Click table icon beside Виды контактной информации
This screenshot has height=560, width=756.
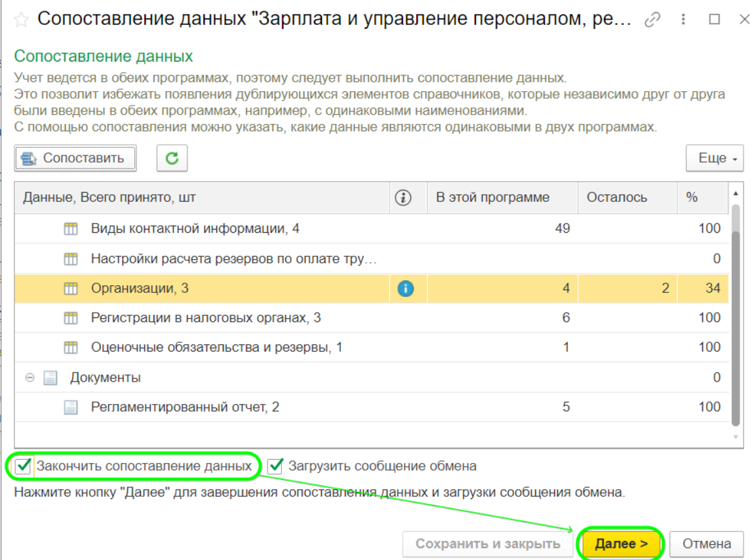click(x=71, y=229)
